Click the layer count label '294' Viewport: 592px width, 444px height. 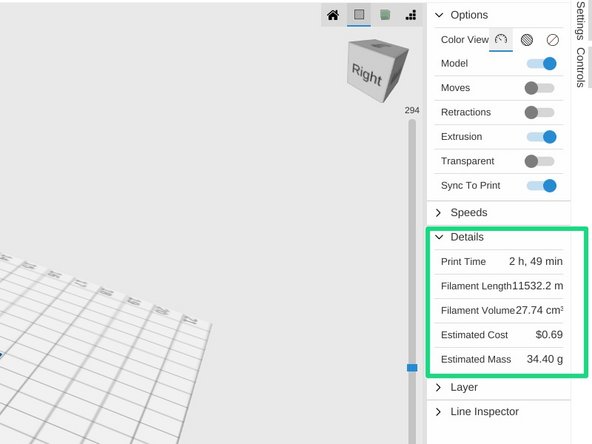point(412,110)
